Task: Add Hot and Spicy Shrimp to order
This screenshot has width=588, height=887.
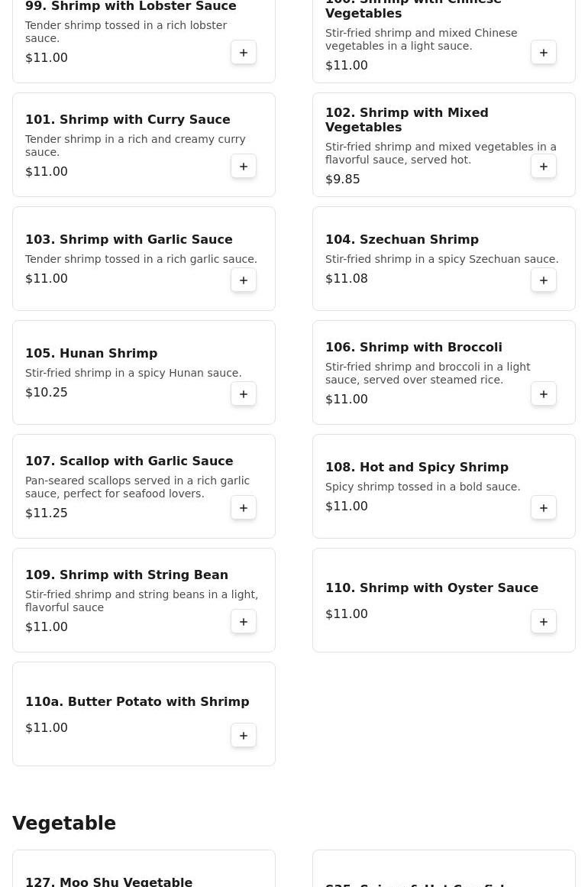Action: (544, 508)
